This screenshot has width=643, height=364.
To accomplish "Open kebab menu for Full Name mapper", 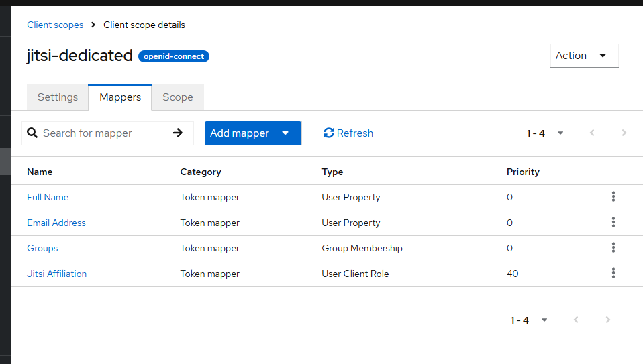I will click(x=613, y=196).
